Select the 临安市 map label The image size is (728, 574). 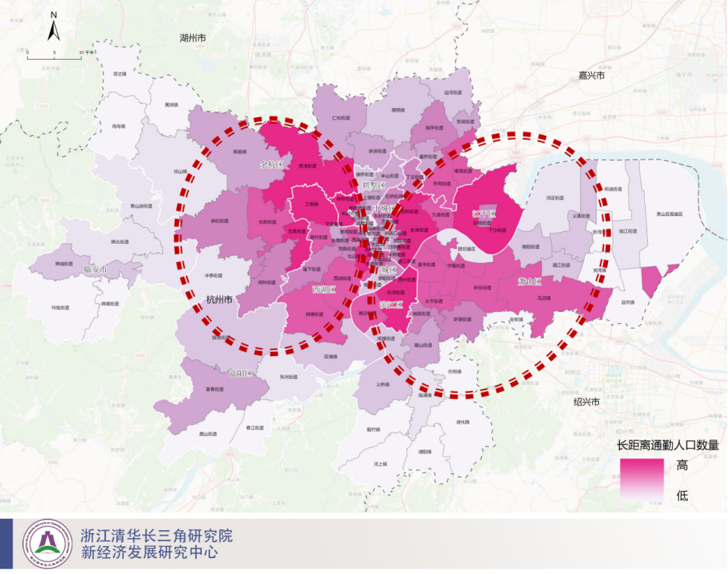pos(95,270)
